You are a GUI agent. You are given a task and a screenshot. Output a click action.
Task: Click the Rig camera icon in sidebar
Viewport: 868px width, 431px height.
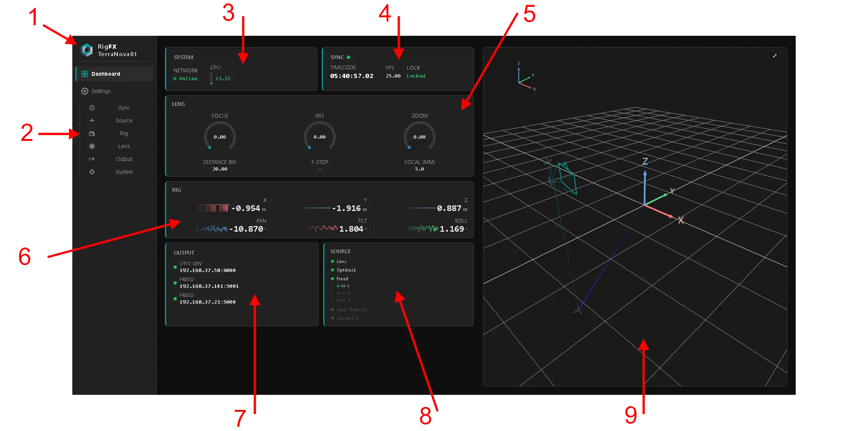point(92,133)
